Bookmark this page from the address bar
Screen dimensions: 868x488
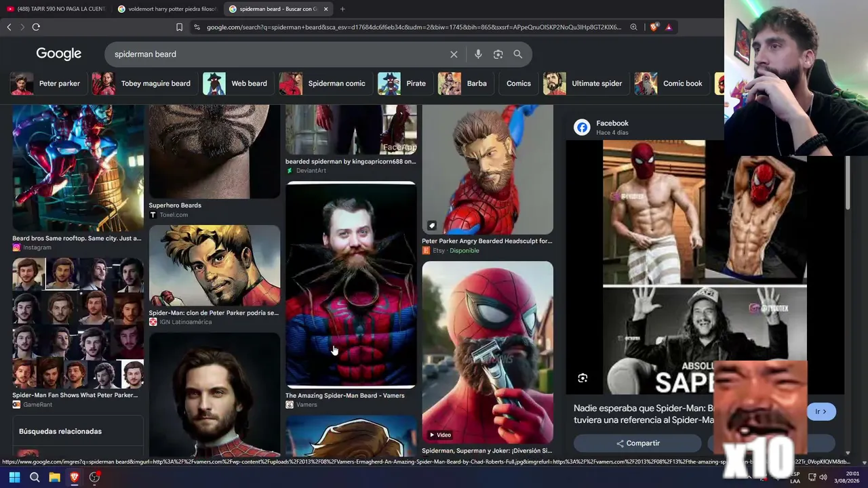point(179,27)
